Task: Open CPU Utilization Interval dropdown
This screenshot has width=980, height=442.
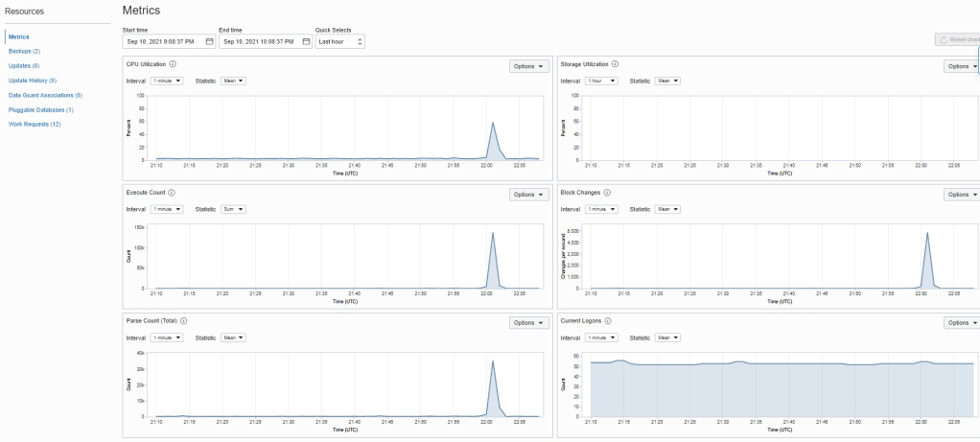Action: [x=166, y=81]
